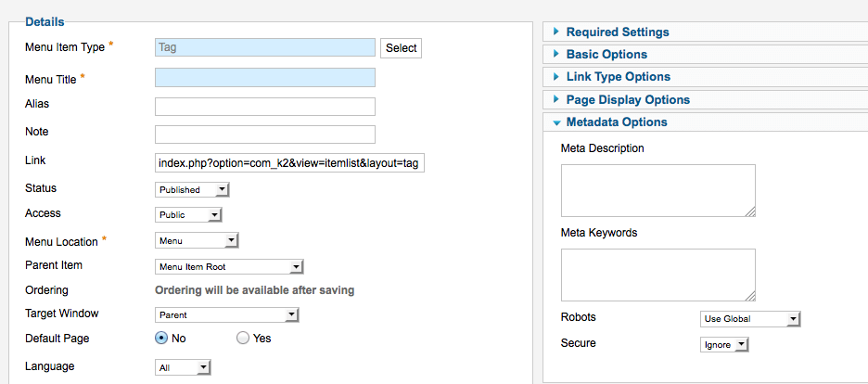The image size is (868, 384).
Task: Select 'Yes' for Default Page
Action: 242,338
